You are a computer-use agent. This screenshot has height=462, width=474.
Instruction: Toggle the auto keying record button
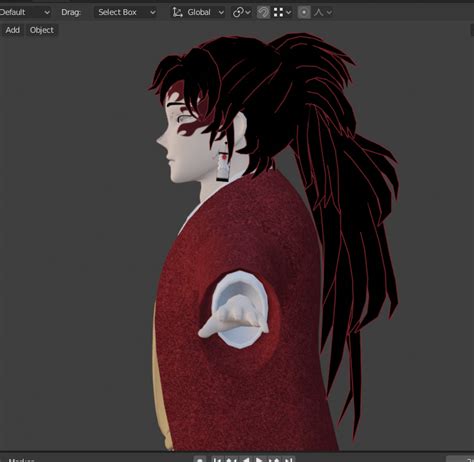click(x=200, y=459)
